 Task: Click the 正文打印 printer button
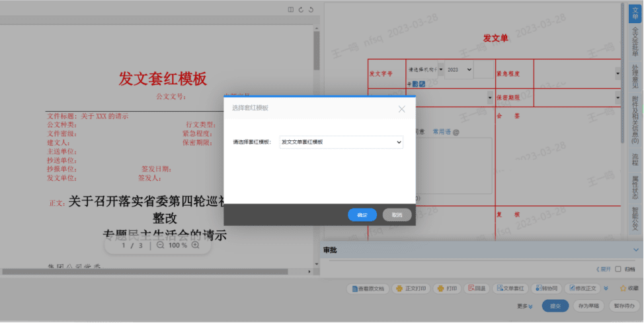coord(411,289)
